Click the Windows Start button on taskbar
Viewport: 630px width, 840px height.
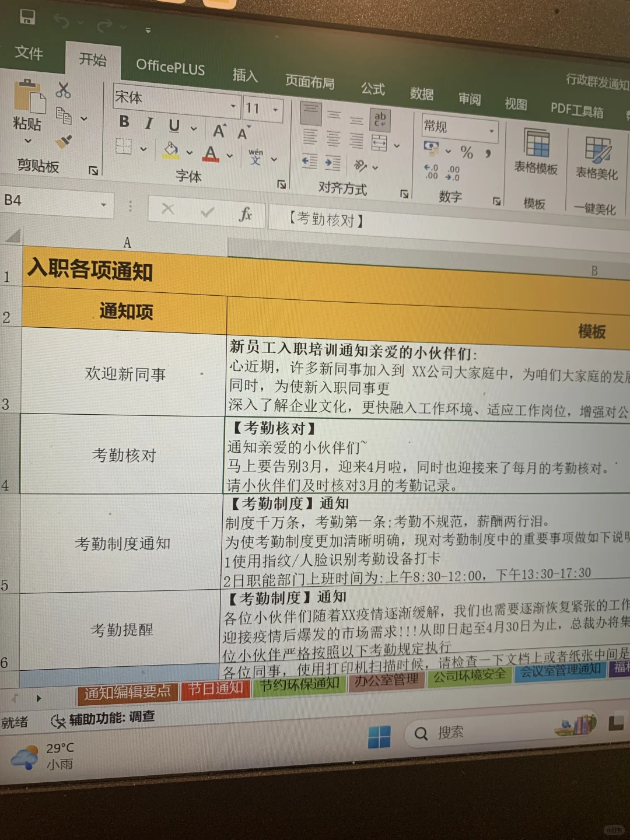click(x=379, y=737)
